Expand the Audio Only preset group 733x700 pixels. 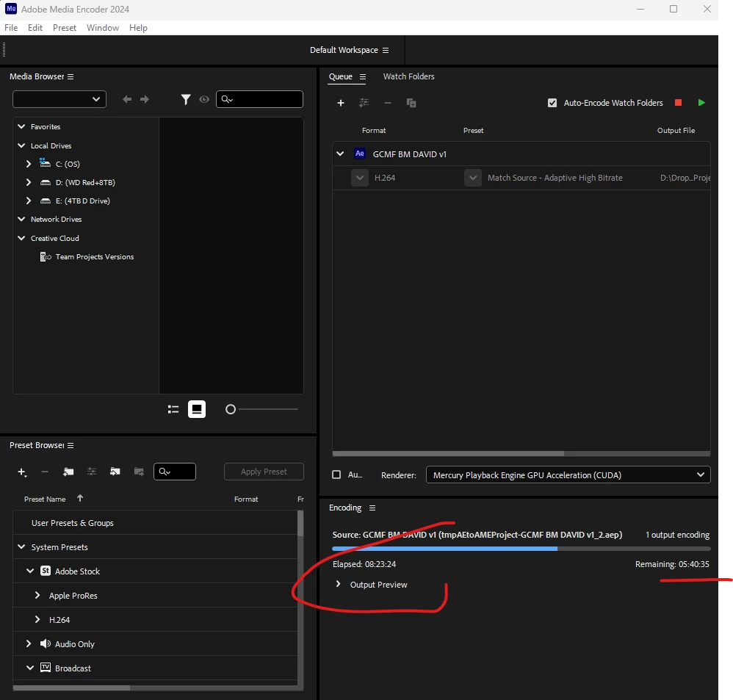point(29,643)
